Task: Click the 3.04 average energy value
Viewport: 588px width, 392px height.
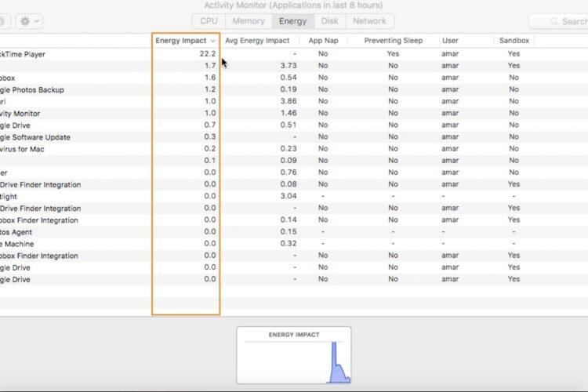Action: point(289,196)
